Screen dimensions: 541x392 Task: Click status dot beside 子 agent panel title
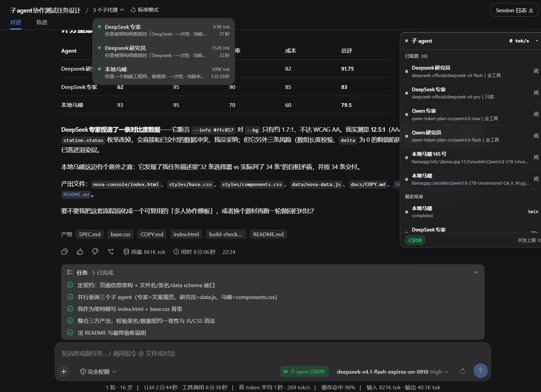tap(407, 41)
